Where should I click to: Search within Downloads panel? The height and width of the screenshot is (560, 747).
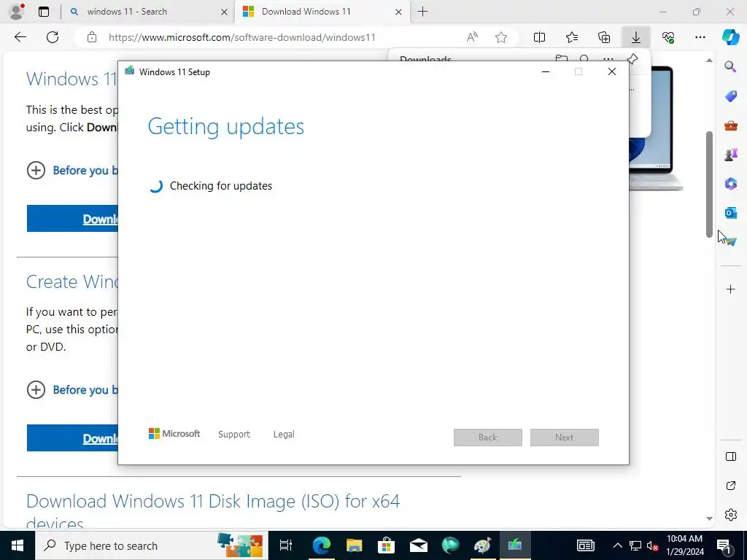[584, 58]
